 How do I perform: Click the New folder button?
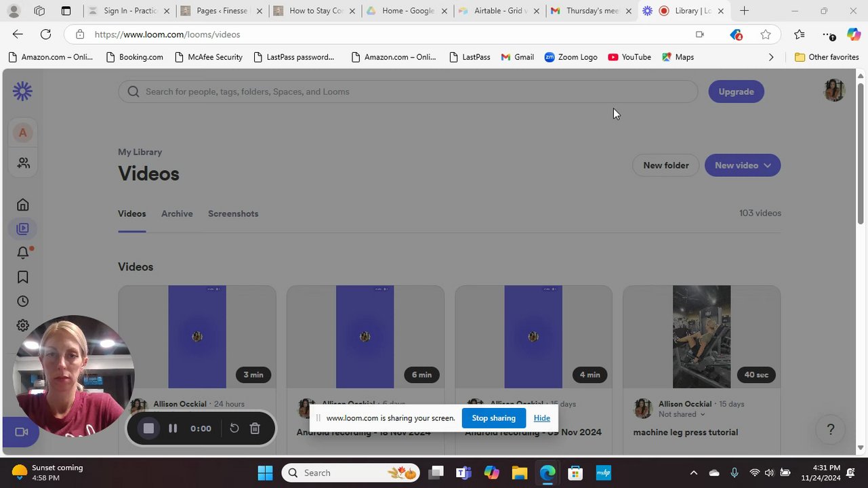[665, 165]
